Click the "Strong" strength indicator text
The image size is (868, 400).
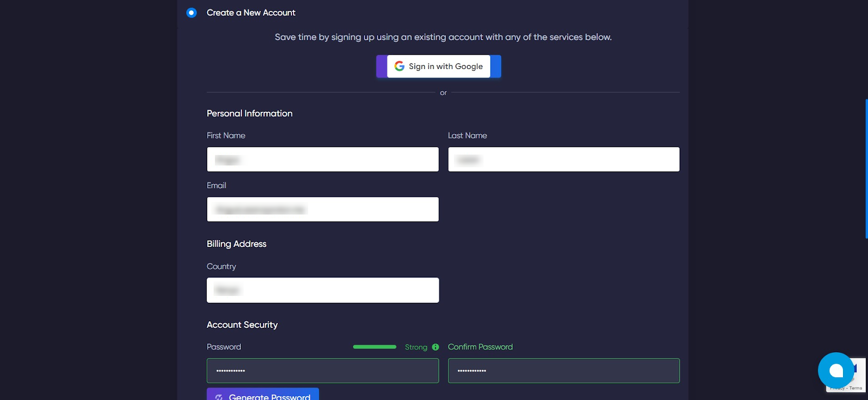[x=416, y=347]
